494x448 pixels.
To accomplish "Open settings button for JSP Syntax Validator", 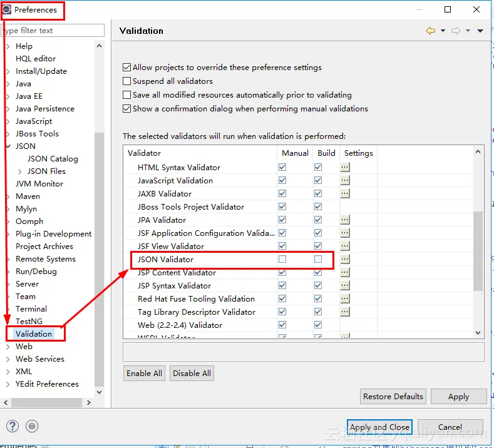I will [x=345, y=285].
